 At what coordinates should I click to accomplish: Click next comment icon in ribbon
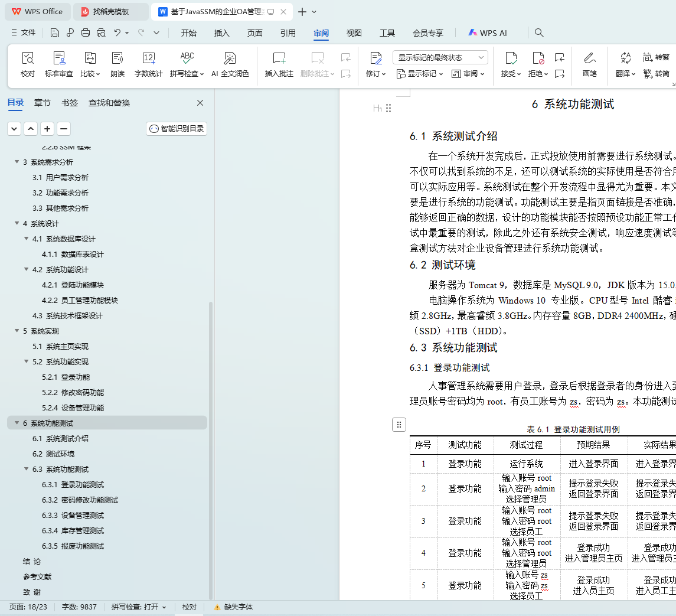[x=346, y=74]
